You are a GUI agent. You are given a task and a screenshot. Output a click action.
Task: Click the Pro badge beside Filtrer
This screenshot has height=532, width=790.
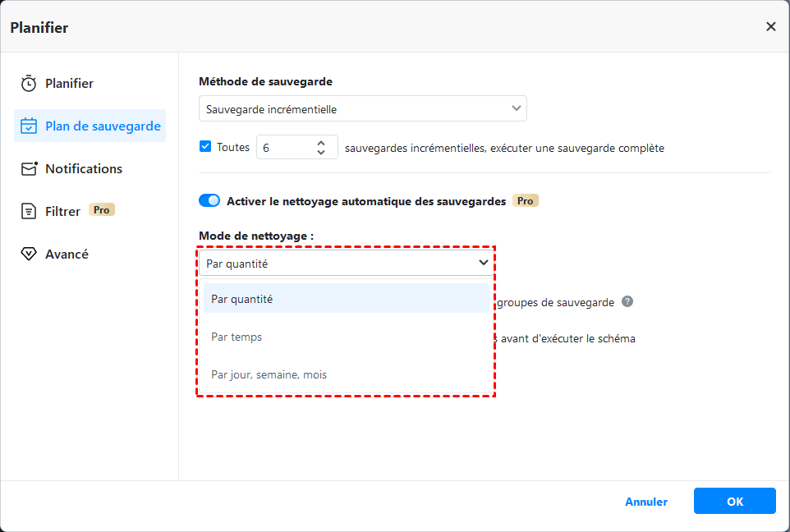[x=101, y=210]
